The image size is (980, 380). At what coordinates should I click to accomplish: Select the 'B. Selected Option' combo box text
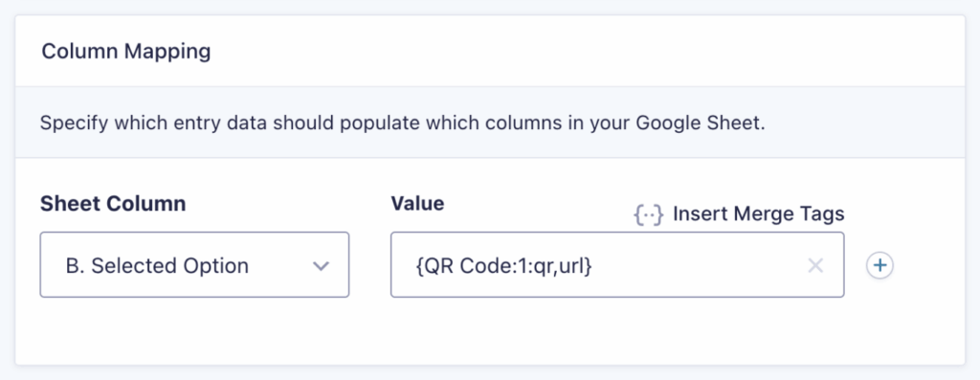click(x=157, y=266)
